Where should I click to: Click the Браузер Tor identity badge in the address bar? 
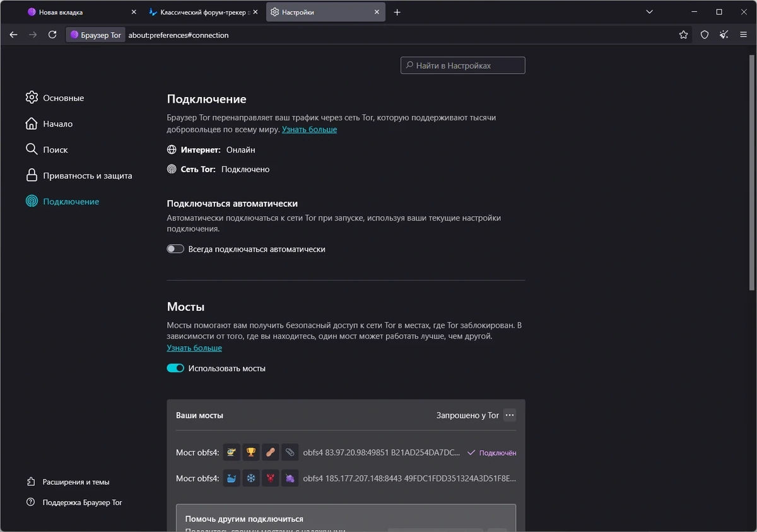click(96, 35)
